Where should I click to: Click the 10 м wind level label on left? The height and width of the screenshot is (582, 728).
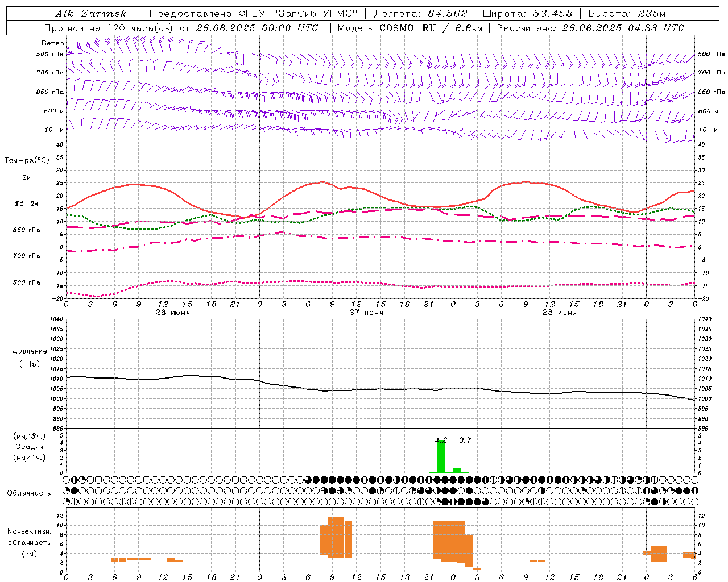pos(55,130)
